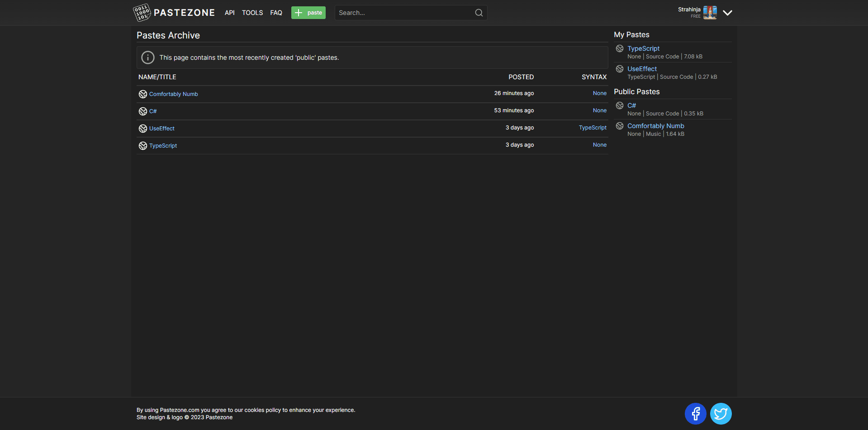868x430 pixels.
Task: Open UseEffect paste in archive table
Action: pos(162,129)
